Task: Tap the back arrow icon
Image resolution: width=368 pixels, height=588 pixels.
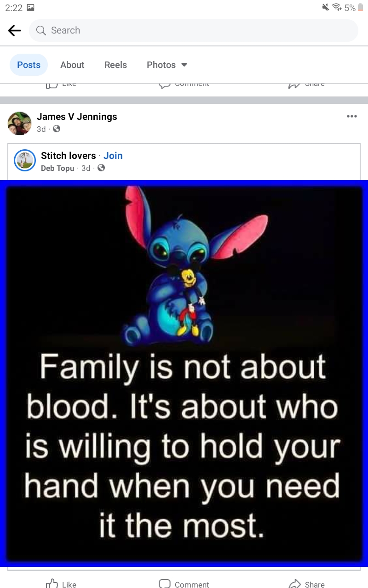Action: (x=15, y=30)
